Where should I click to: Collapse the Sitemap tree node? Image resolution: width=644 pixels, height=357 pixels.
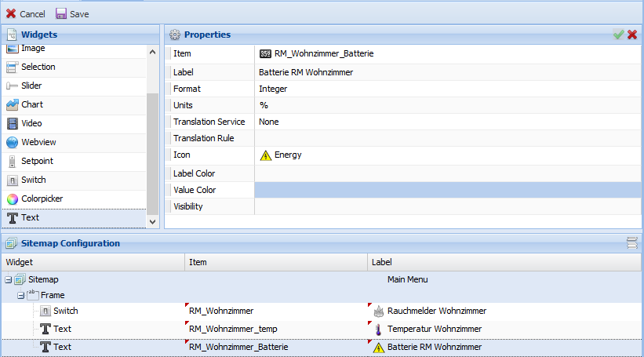point(8,279)
